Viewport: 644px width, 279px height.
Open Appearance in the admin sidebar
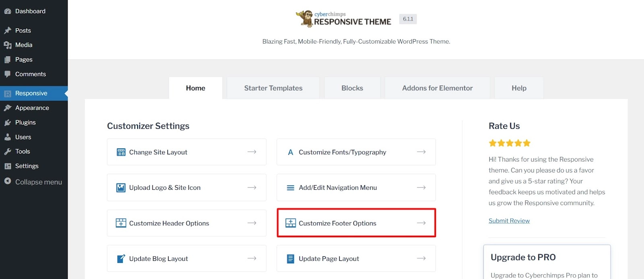point(34,108)
